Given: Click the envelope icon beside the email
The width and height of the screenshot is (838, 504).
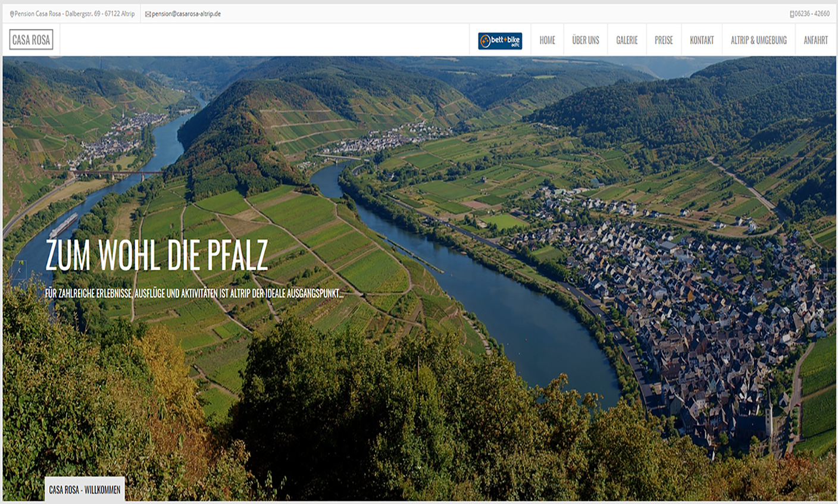Looking at the screenshot, I should coord(148,14).
